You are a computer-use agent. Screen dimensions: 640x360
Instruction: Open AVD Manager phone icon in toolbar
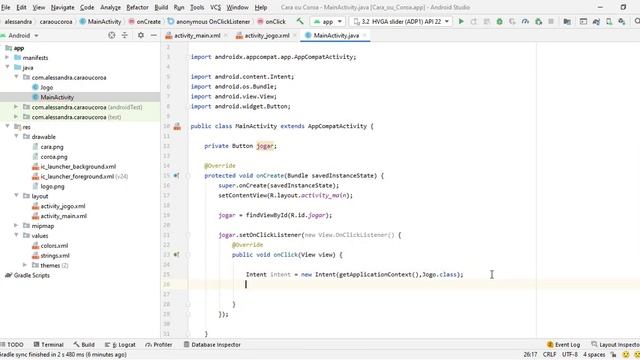point(609,21)
